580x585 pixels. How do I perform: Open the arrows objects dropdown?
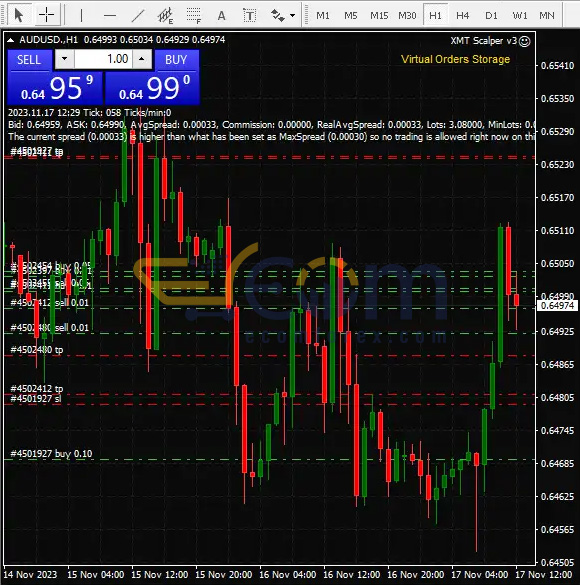[x=292, y=16]
